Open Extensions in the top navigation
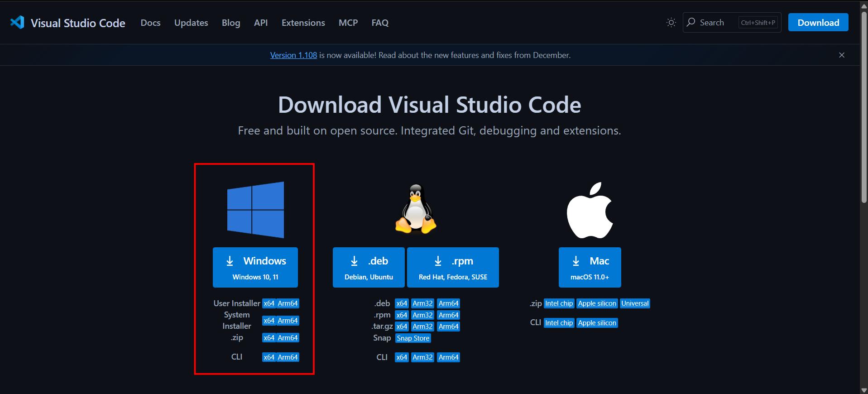Viewport: 868px width, 394px height. 303,23
